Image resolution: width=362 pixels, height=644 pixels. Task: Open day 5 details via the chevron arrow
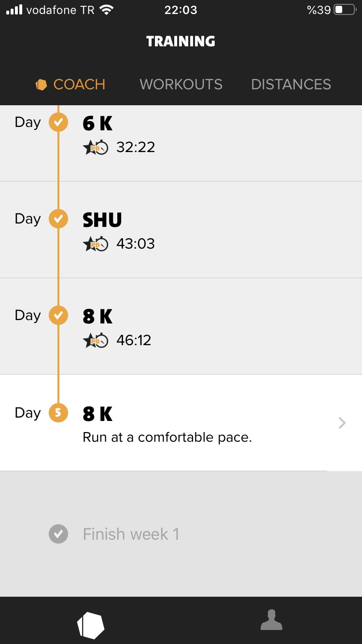pos(342,423)
